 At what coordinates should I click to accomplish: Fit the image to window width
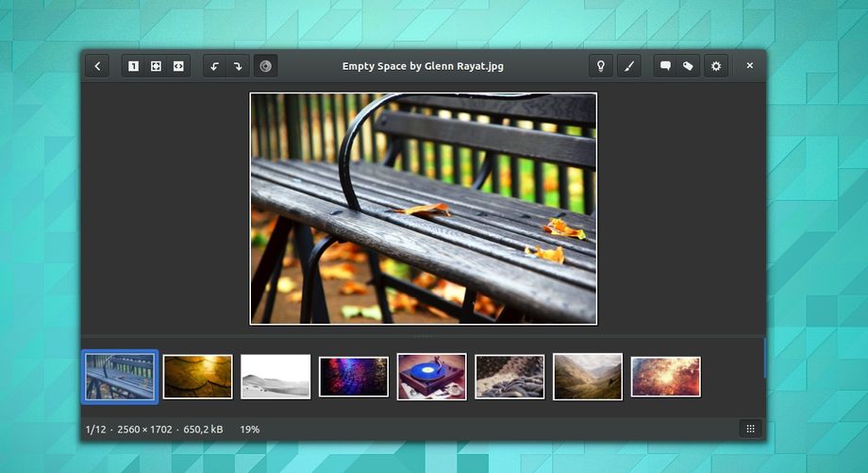pos(178,66)
